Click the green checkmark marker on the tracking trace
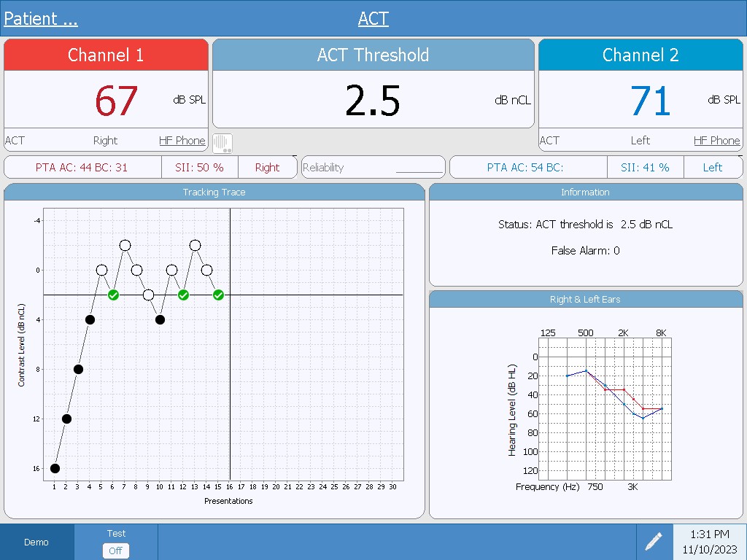 pos(113,295)
